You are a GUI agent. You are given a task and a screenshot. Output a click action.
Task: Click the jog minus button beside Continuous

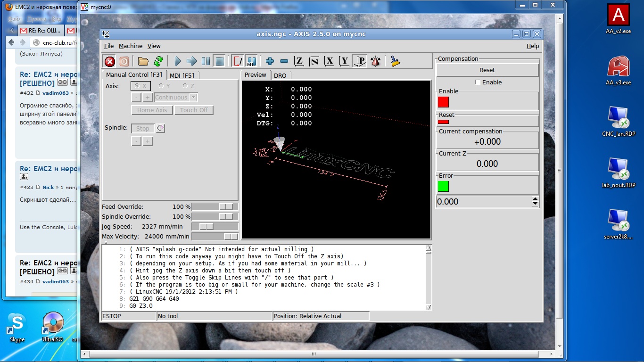point(136,98)
